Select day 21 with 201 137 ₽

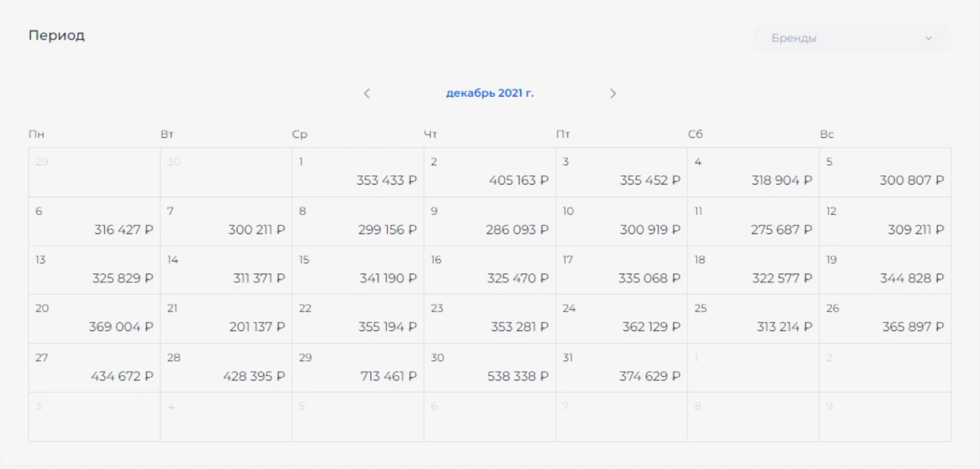(x=227, y=319)
